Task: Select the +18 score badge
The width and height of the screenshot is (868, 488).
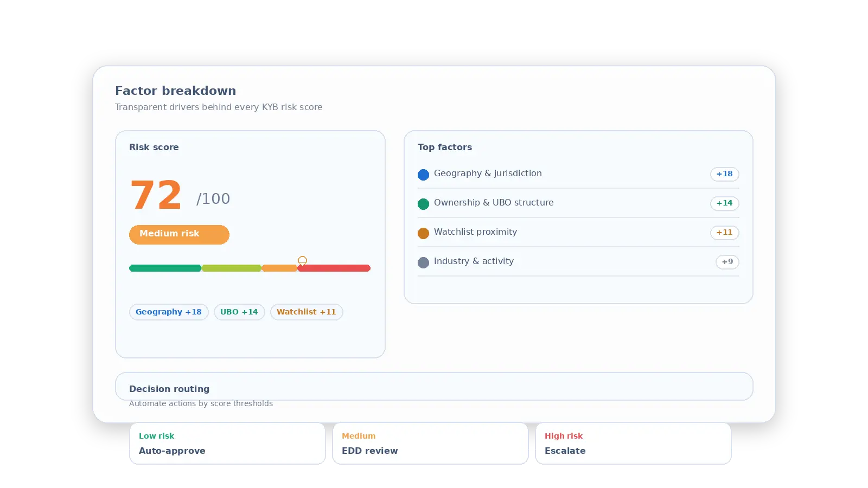Action: [724, 174]
